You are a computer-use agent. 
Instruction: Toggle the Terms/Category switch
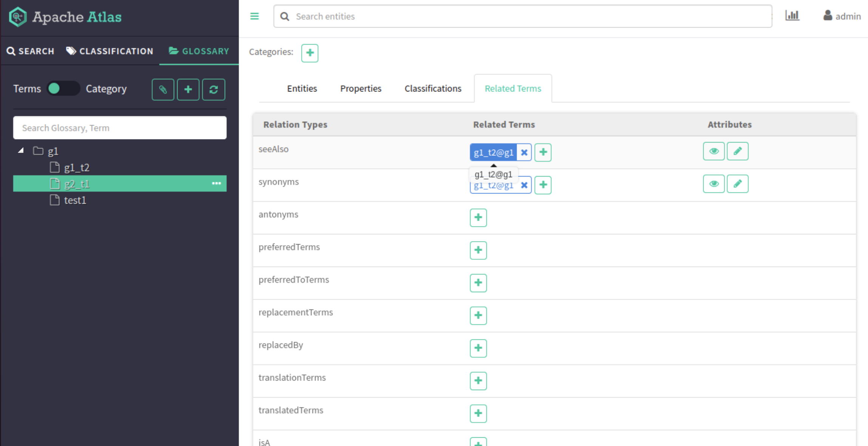63,89
